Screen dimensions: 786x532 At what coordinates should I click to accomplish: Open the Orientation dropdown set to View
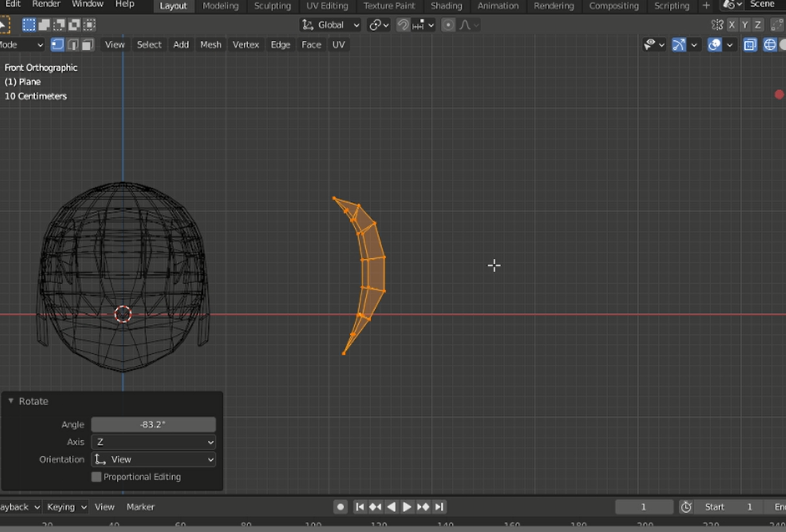(x=154, y=459)
